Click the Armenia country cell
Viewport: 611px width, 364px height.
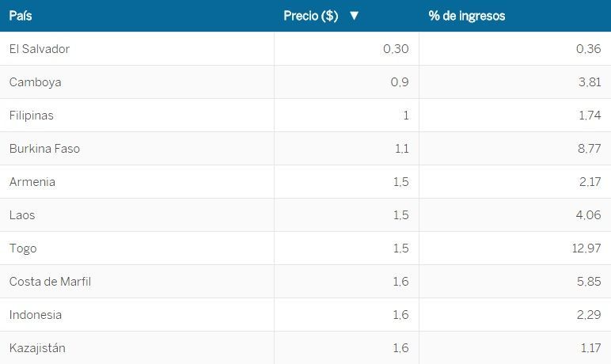32,182
